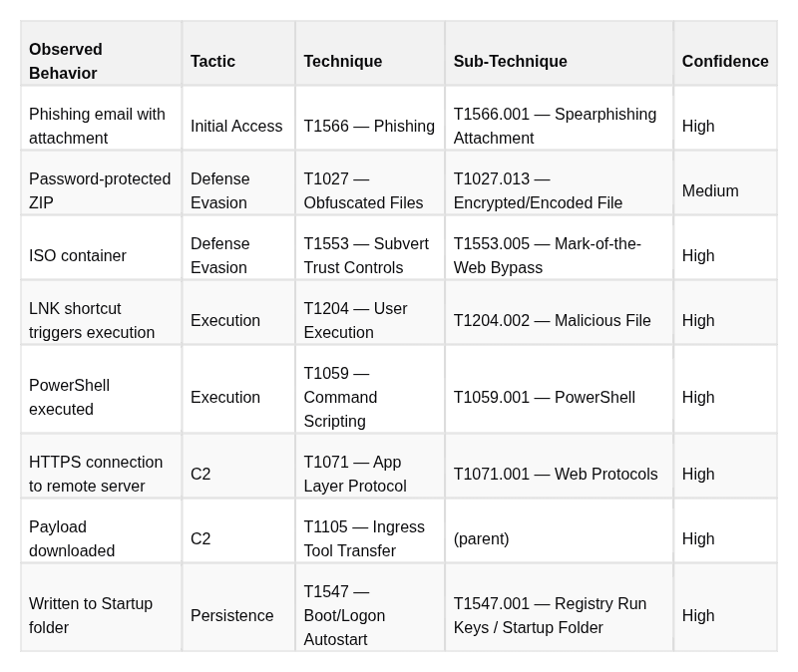Select the HTTPS connection to remote server cell
This screenshot has height=672, width=798.
(x=101, y=466)
